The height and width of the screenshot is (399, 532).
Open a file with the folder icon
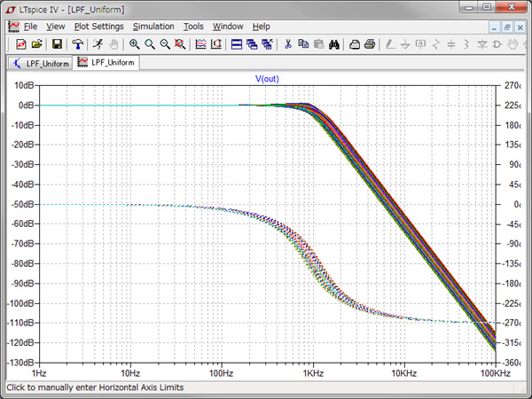coord(36,43)
